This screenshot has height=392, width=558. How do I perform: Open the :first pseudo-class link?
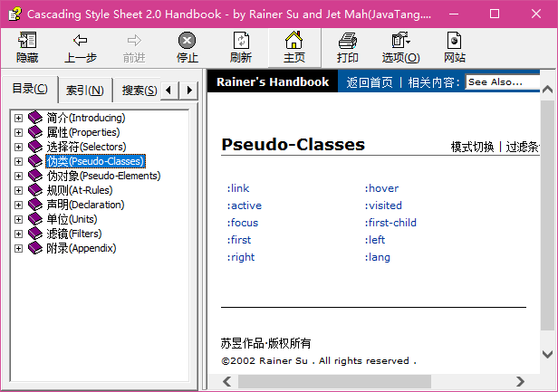[x=239, y=240]
